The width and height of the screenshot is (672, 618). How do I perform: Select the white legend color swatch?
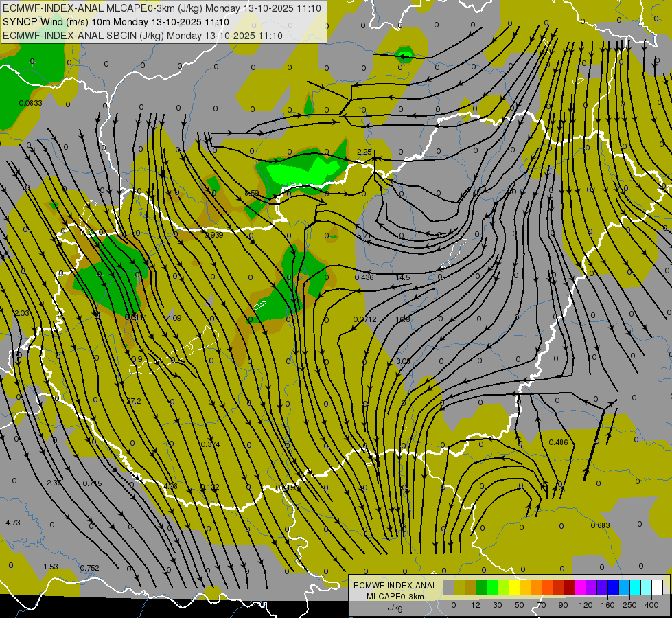pos(657,587)
